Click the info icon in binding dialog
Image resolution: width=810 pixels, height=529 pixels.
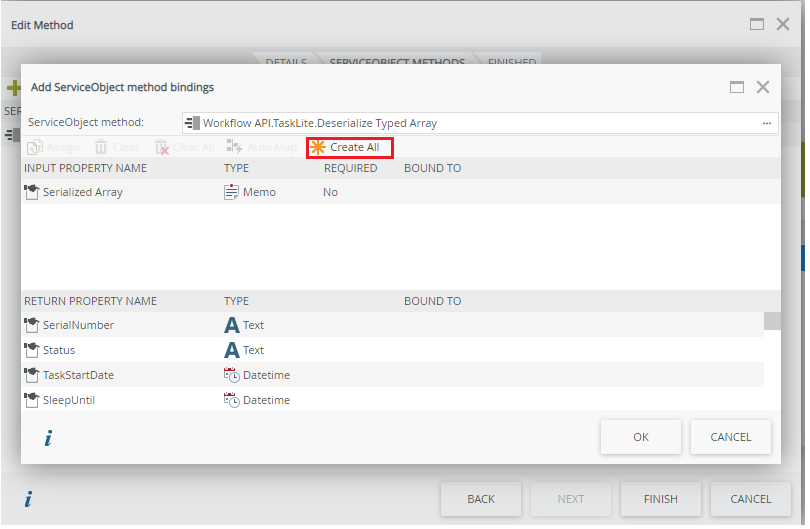[48, 438]
